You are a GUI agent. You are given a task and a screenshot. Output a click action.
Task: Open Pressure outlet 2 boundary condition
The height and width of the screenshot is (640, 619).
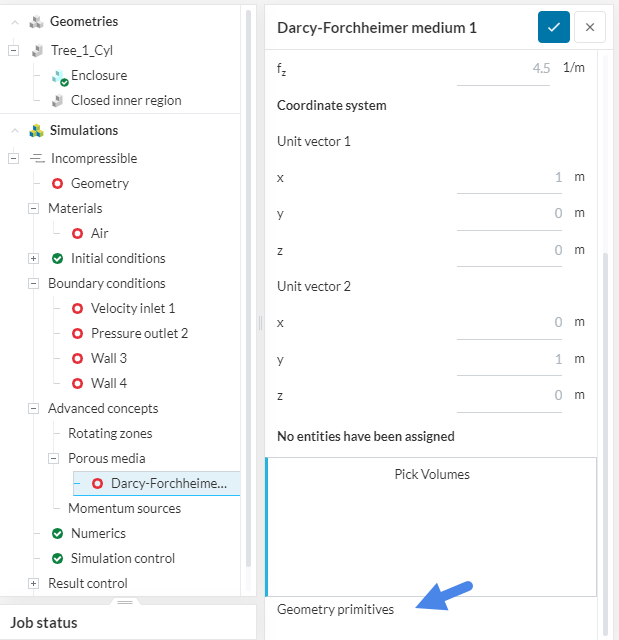tap(139, 334)
